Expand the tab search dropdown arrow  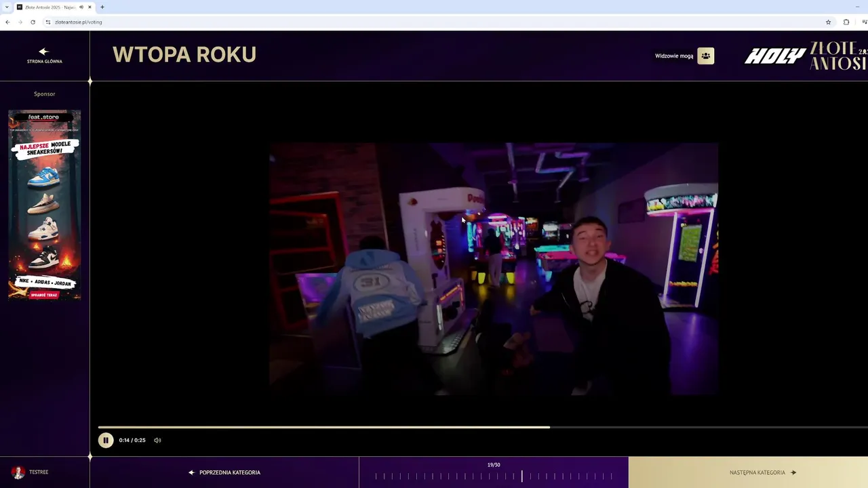point(6,7)
